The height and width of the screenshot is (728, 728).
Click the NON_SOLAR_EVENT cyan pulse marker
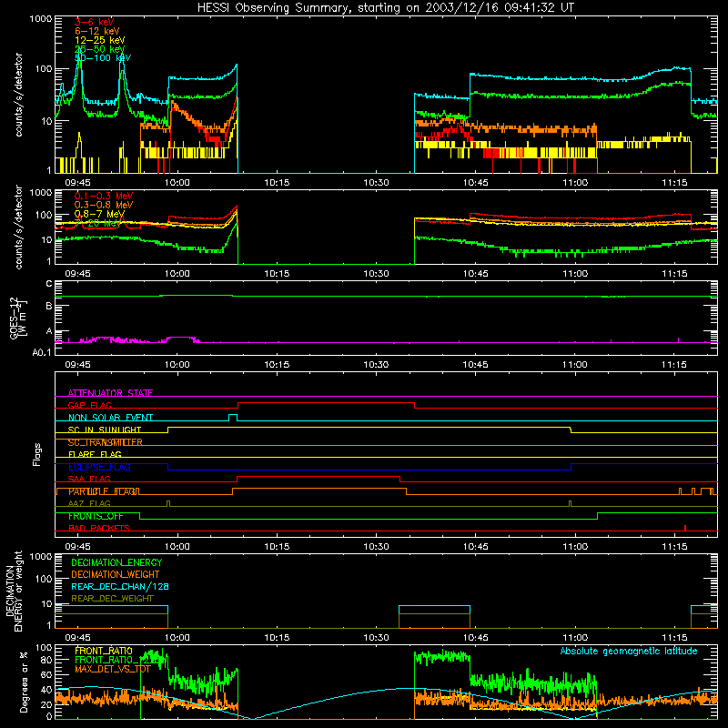[x=233, y=418]
